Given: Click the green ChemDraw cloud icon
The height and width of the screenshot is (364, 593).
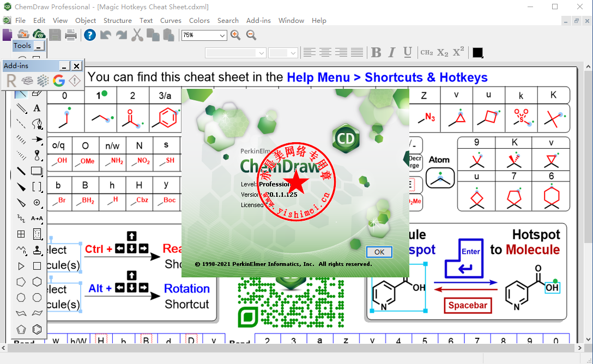Looking at the screenshot, I should coord(39,35).
